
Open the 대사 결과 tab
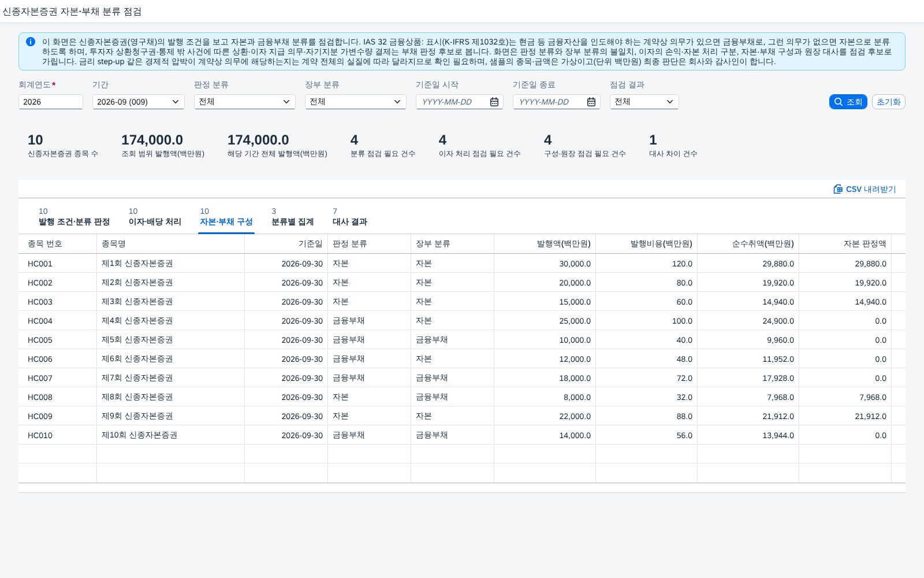[x=350, y=217]
